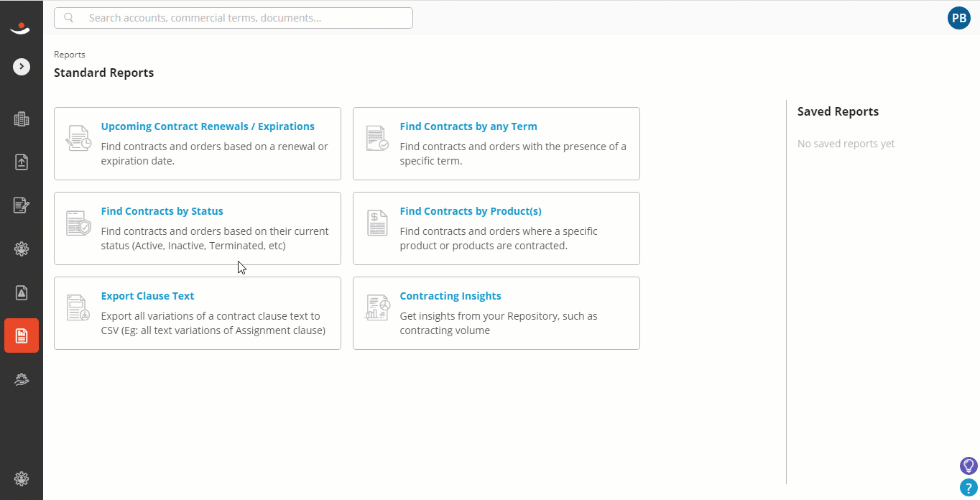Click the Reports breadcrumb
Screen dimensions: 980x500
[x=70, y=55]
